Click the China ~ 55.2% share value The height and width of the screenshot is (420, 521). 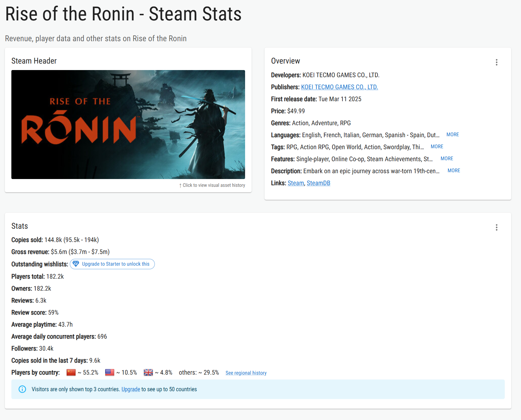point(88,372)
